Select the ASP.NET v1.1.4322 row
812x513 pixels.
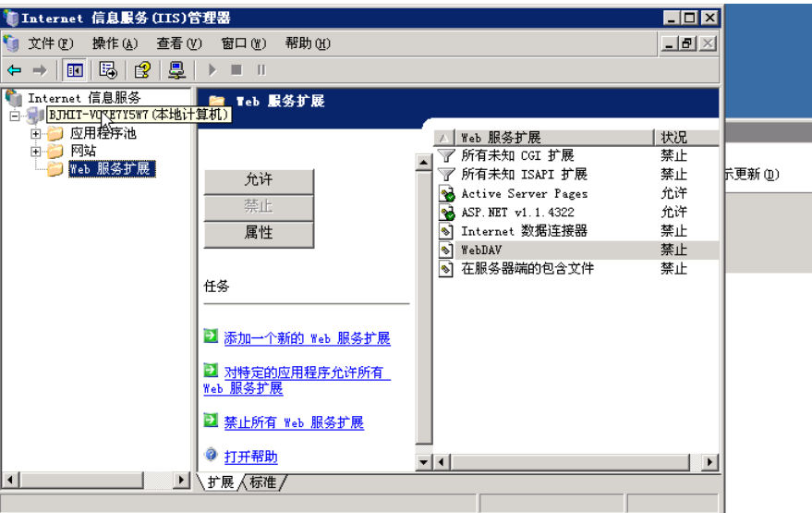[576, 213]
